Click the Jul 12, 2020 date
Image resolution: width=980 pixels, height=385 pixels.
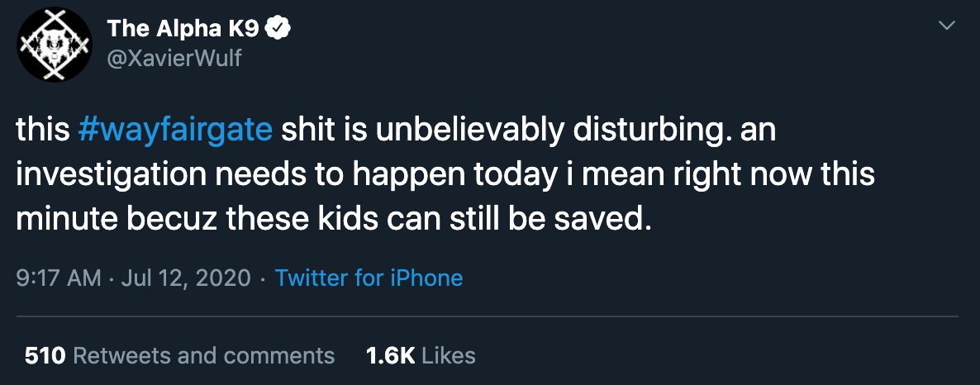pyautogui.click(x=186, y=278)
